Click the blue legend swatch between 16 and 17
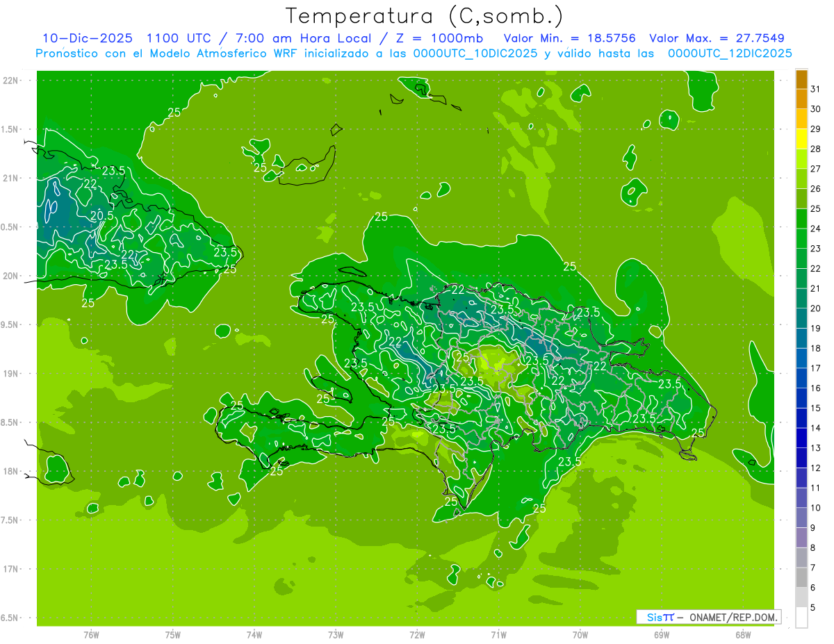The image size is (834, 644). [801, 379]
